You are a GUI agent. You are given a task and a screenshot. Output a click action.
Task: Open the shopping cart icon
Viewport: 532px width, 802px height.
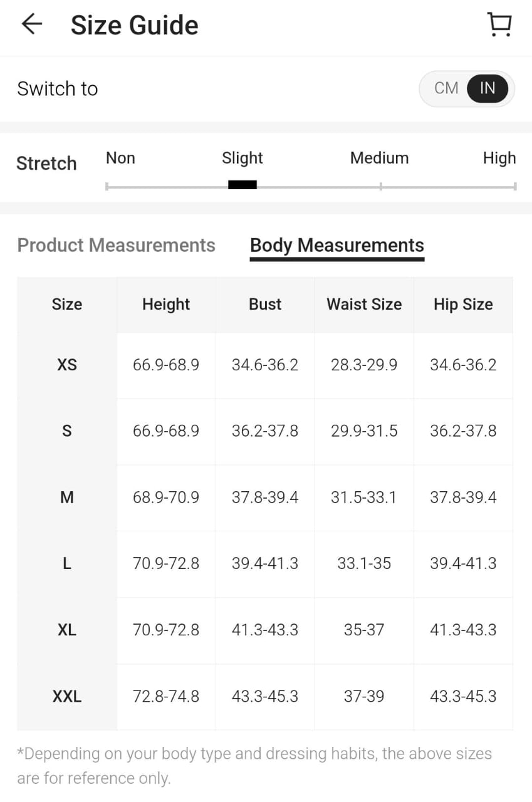(x=499, y=24)
